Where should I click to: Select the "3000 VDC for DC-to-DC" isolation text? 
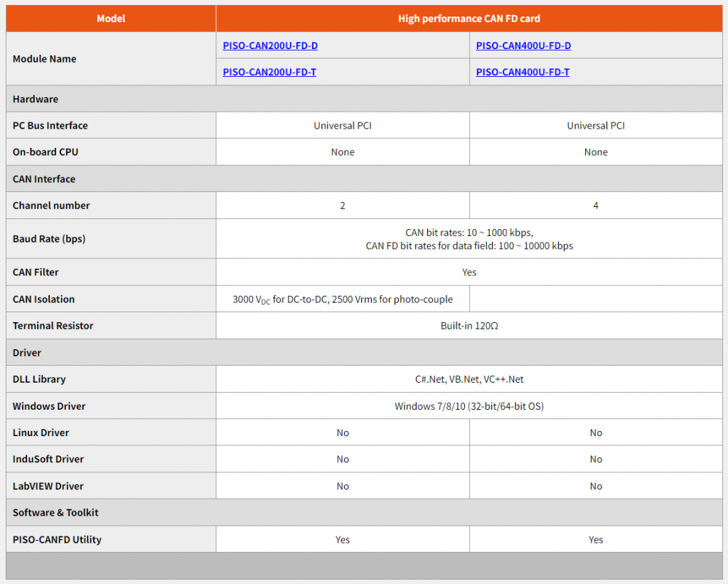[343, 299]
